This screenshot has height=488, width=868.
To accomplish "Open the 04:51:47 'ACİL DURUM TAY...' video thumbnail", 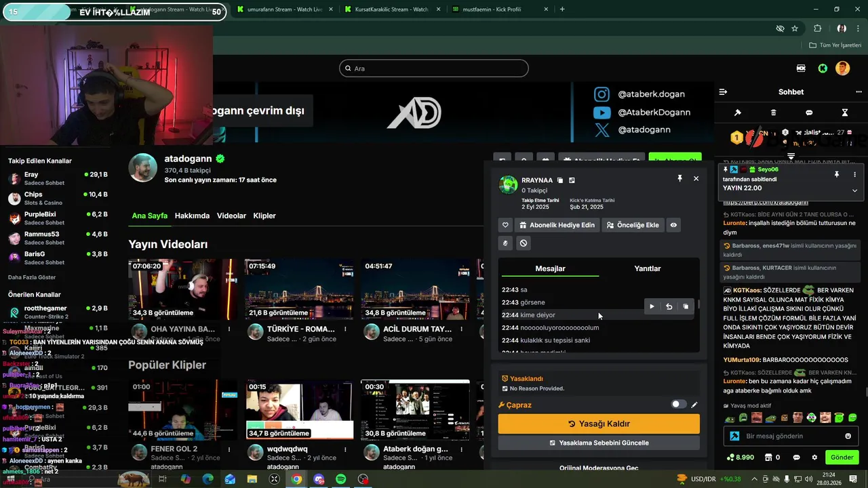I will pos(415,289).
